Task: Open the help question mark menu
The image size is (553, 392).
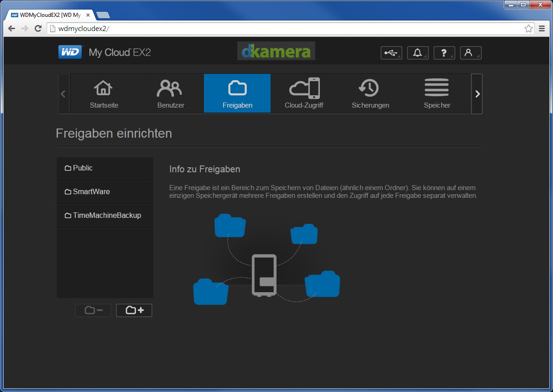Action: point(444,53)
